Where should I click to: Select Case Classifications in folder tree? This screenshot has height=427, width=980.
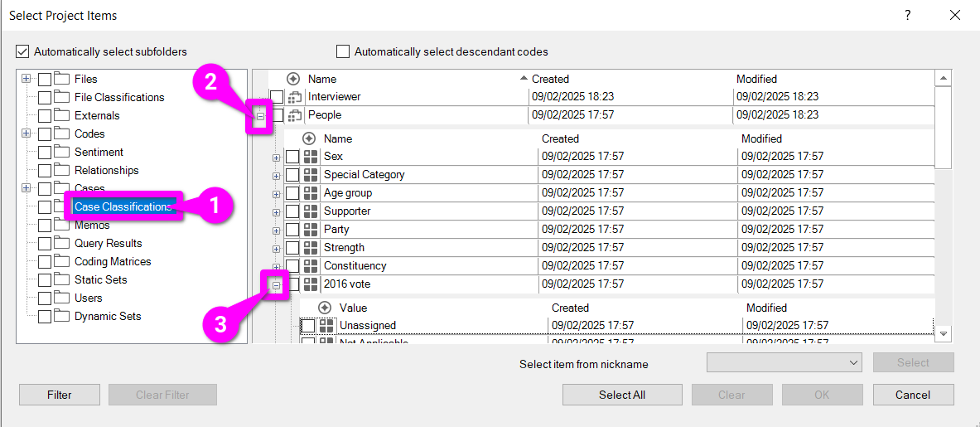(123, 206)
